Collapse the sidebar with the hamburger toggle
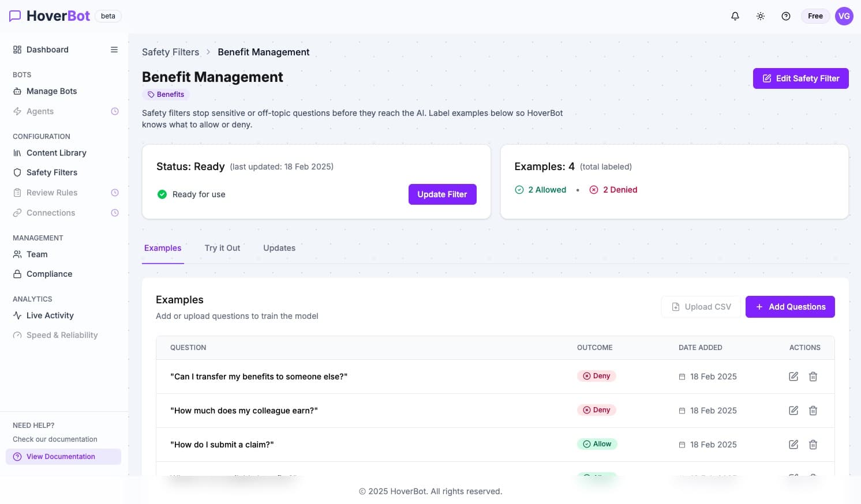The width and height of the screenshot is (861, 504). 114,50
